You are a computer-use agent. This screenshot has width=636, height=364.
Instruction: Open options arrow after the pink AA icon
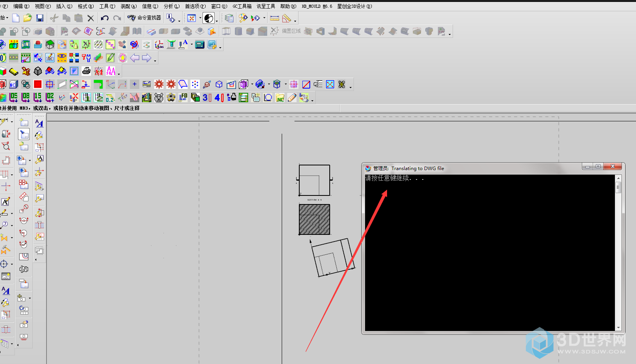[119, 73]
